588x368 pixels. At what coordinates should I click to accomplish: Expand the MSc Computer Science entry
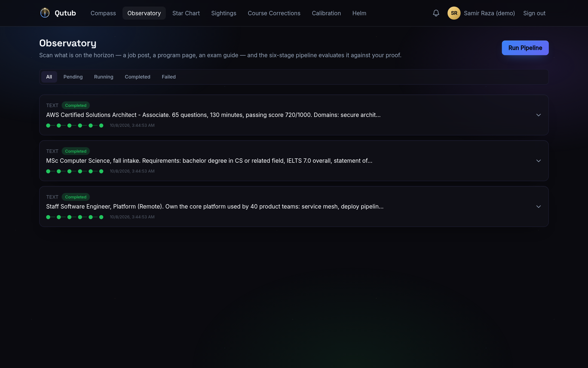(x=538, y=161)
